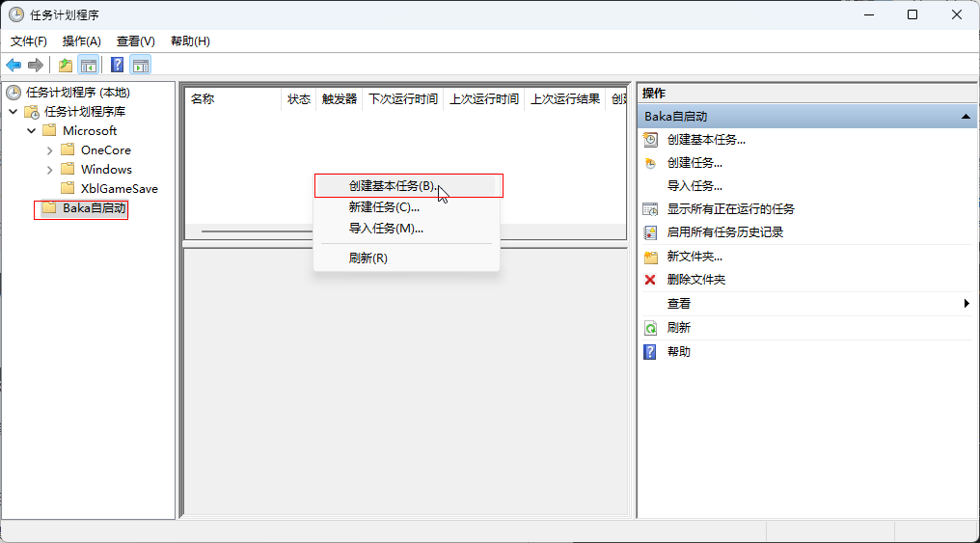Screen dimensions: 980x543
Task: Expand the Windows folder node
Action: [50, 170]
